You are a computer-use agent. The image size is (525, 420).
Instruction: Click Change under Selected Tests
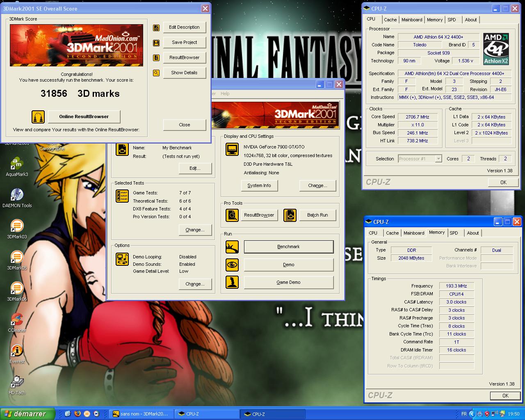195,230
